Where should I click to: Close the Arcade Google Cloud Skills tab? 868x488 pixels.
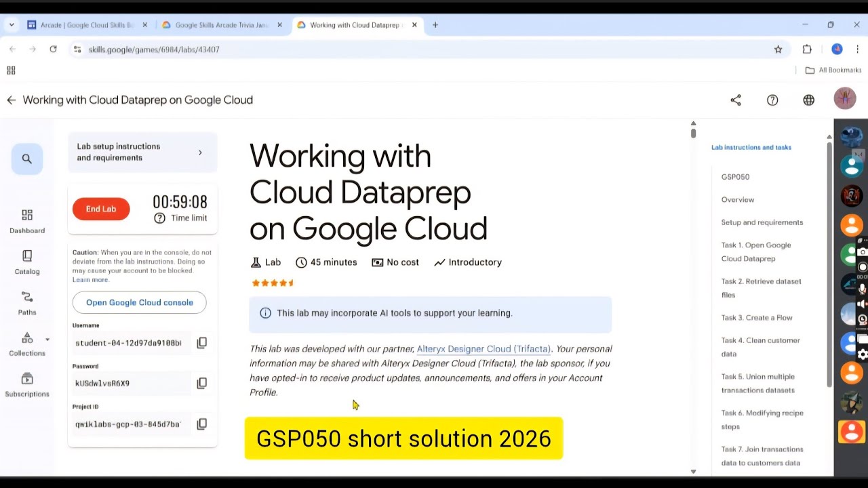(x=144, y=25)
